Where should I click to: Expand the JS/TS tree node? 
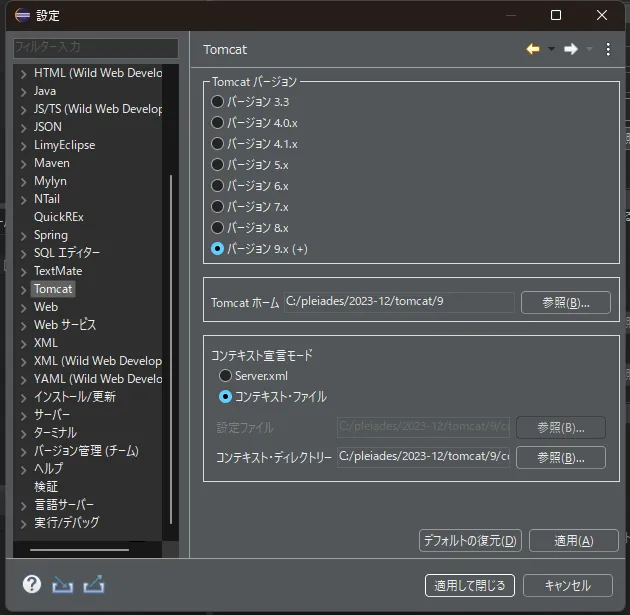tap(24, 110)
